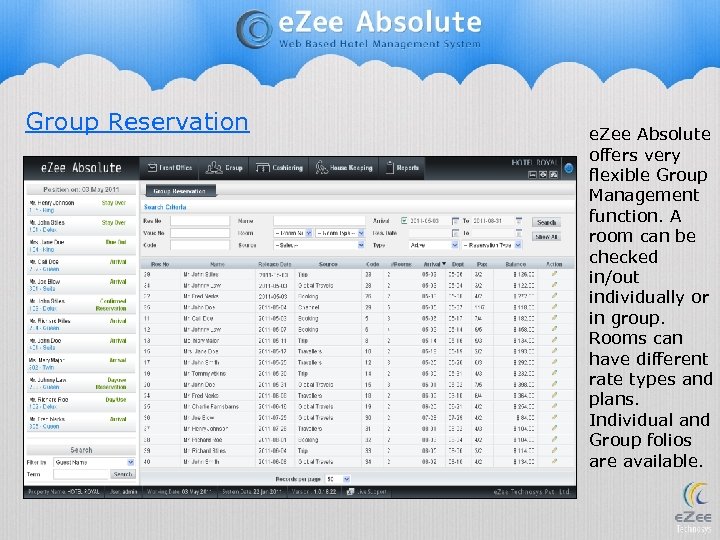Screen dimensions: 720x540
Task: Click edit pencil for Mr Richard Stiles row
Action: [x=554, y=450]
